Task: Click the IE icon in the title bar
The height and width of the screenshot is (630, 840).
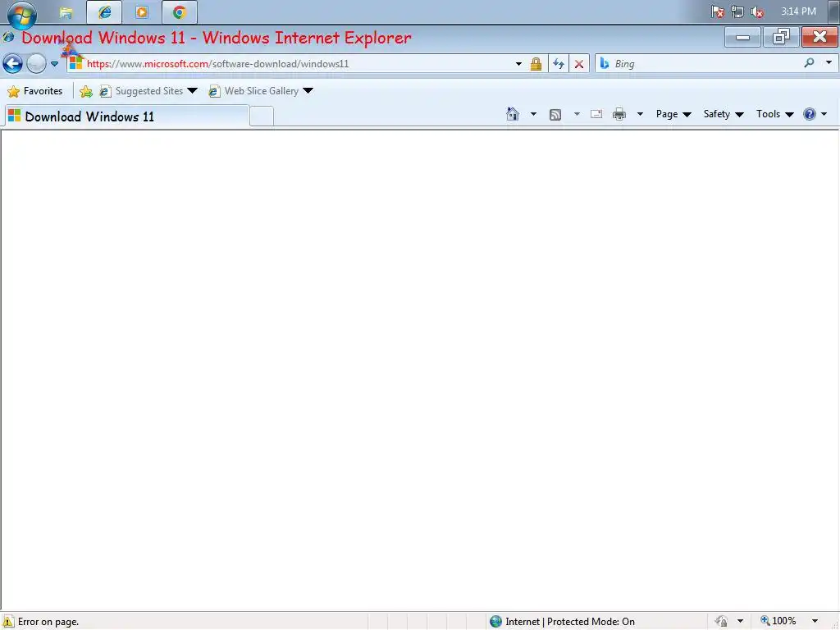Action: [x=8, y=37]
